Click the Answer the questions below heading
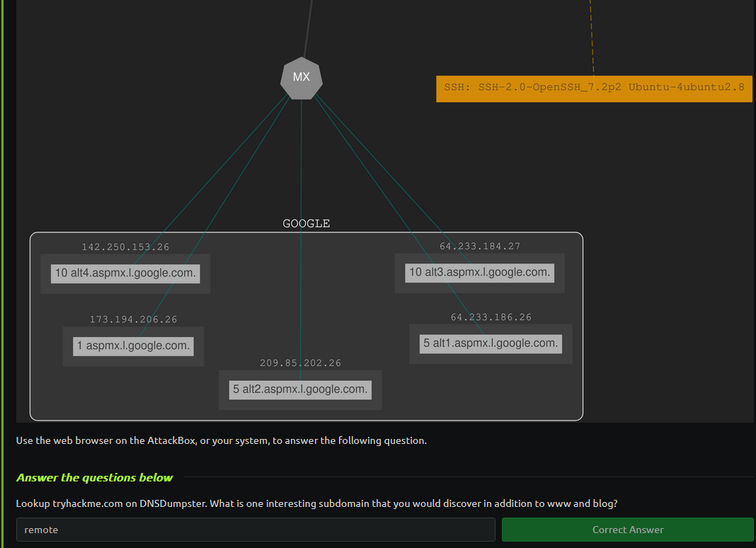The image size is (756, 548). click(x=95, y=478)
